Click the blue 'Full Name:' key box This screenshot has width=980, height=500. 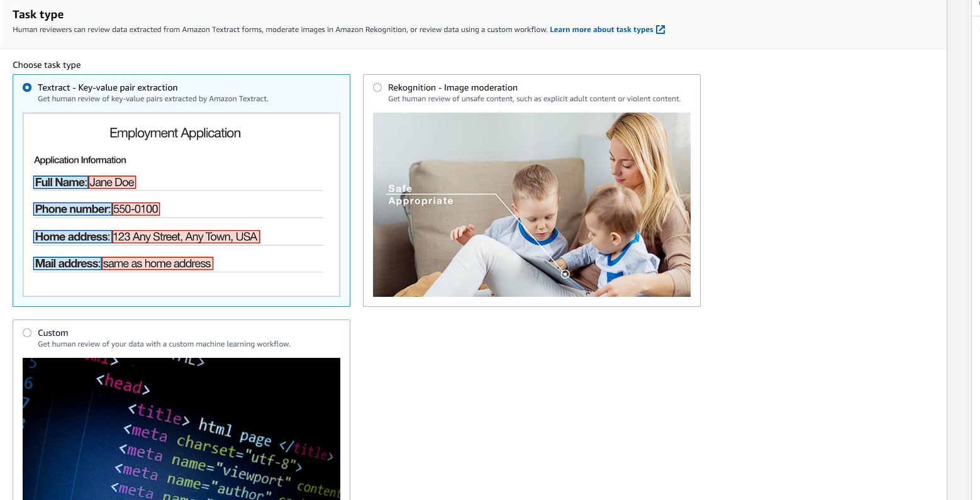tap(61, 182)
